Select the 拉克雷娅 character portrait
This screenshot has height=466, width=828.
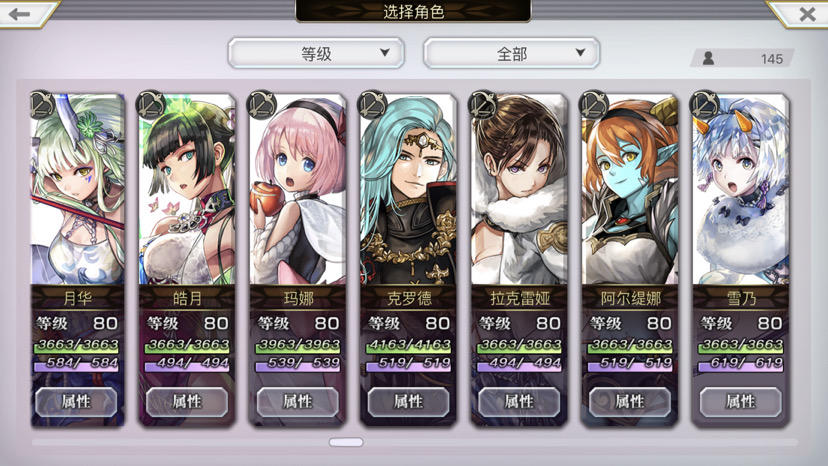coord(519,190)
